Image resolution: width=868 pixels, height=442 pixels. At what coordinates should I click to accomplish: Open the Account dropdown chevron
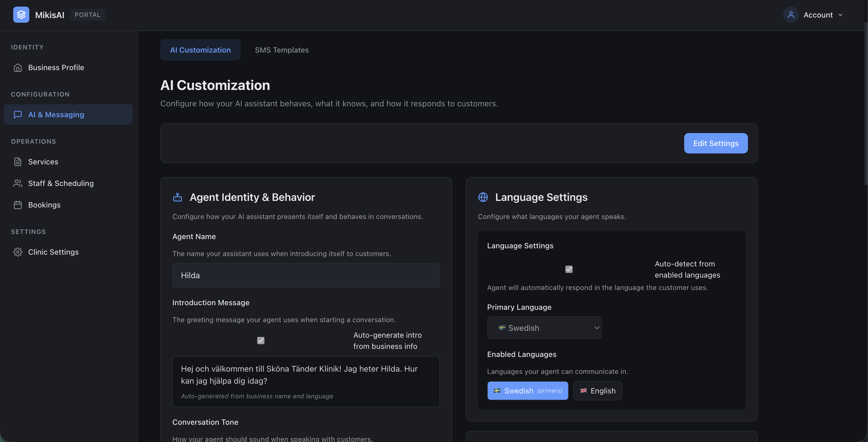pyautogui.click(x=840, y=15)
